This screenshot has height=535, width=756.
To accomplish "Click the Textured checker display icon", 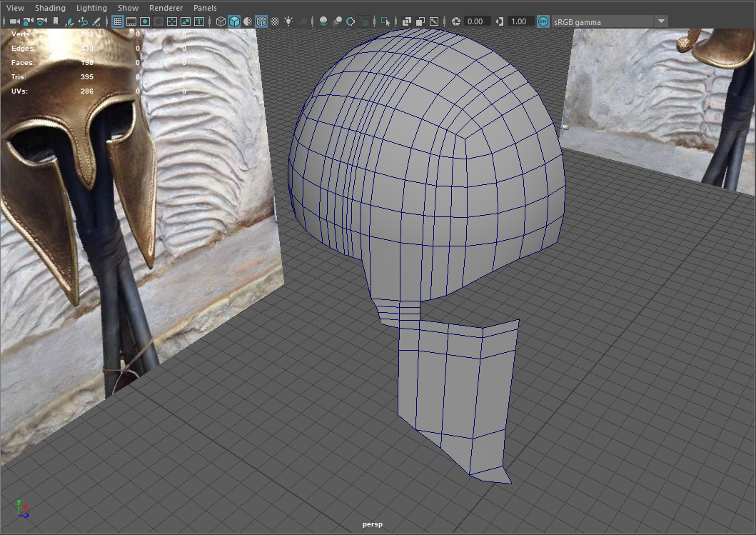I will coord(275,21).
